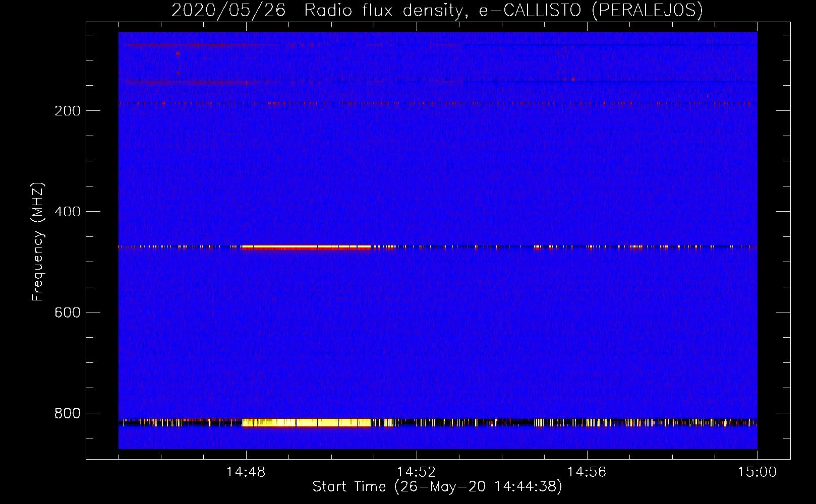Click the 15:00 time tick label

pyautogui.click(x=757, y=472)
